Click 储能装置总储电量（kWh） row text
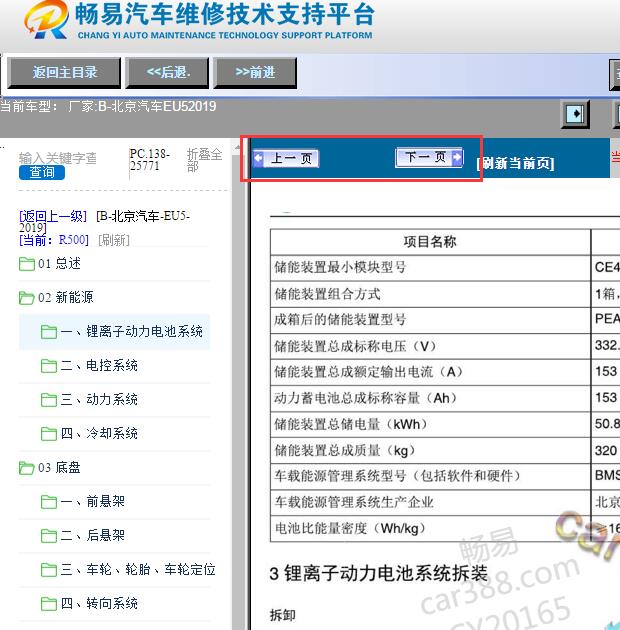The width and height of the screenshot is (620, 630). (x=351, y=424)
